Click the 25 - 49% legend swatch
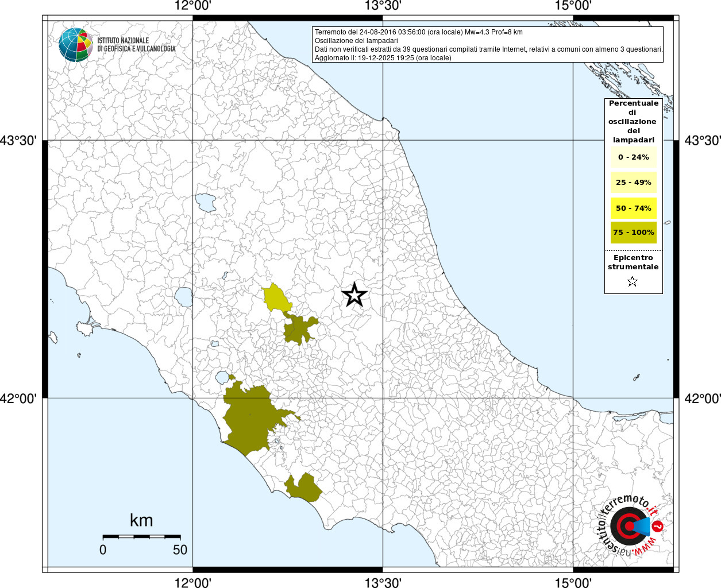This screenshot has height=588, width=721. [633, 183]
